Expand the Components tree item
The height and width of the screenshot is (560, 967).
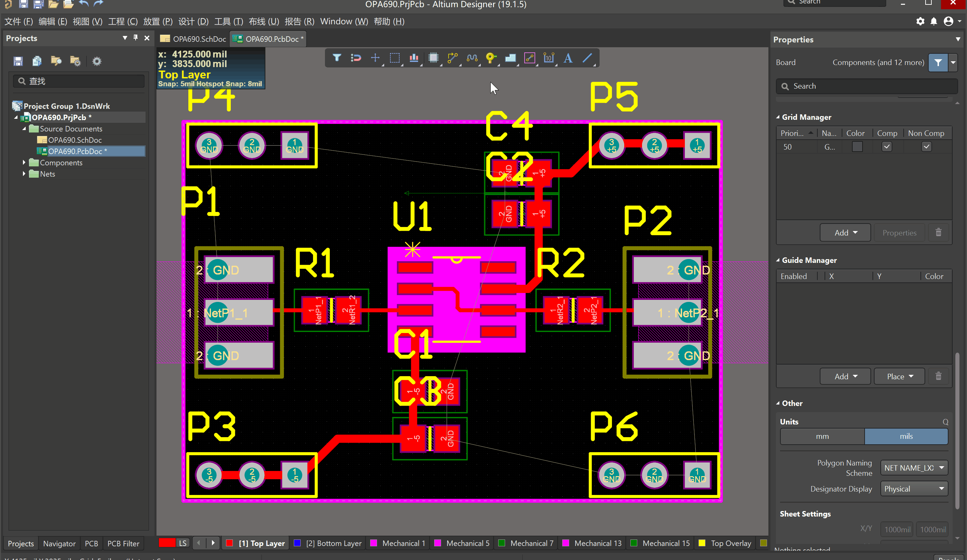(24, 163)
